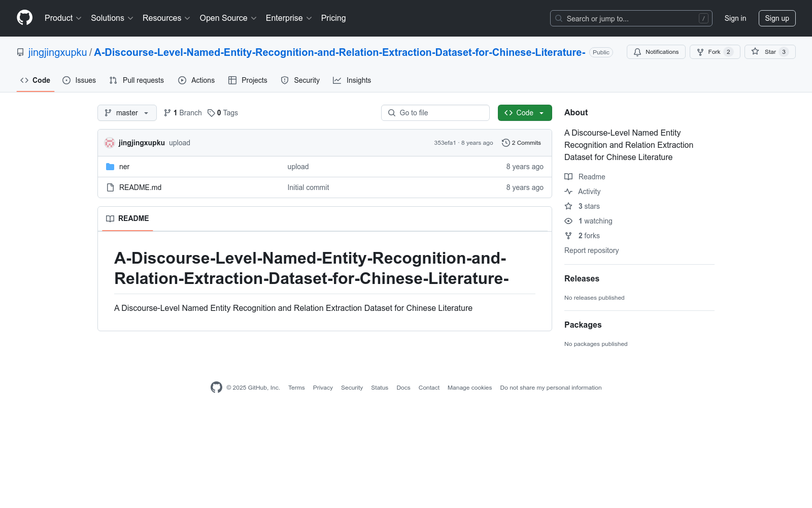This screenshot has height=508, width=812.
Task: Open the latest commit message 'upload' in the commit header
Action: 180,143
